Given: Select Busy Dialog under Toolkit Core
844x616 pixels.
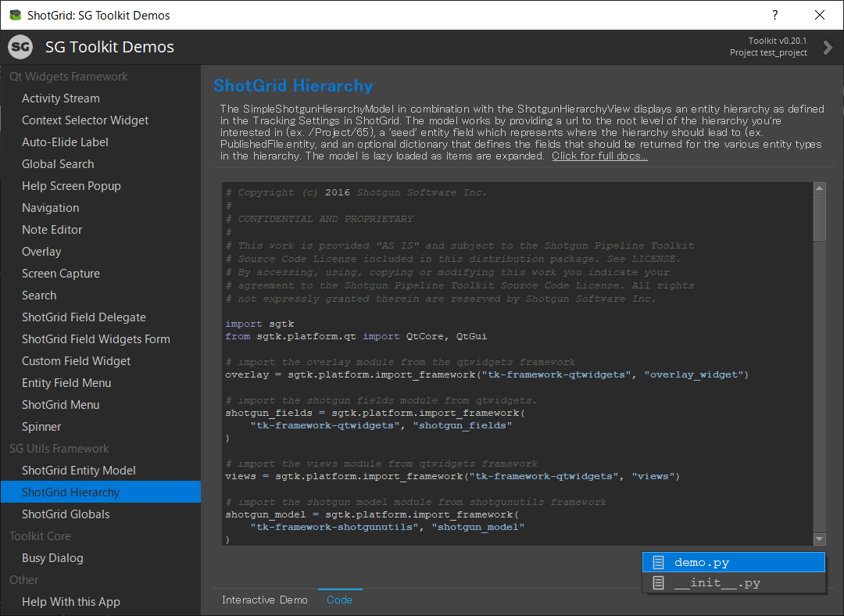Looking at the screenshot, I should pos(52,558).
